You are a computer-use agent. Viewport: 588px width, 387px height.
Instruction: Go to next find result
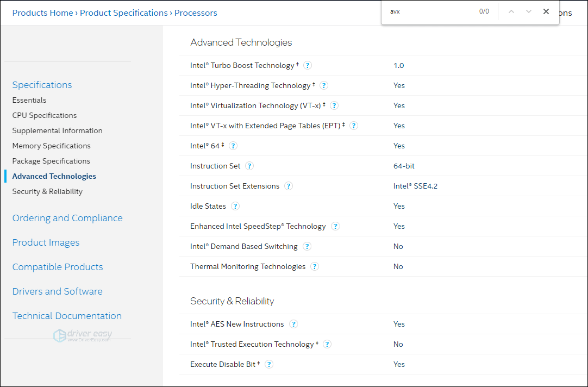[x=529, y=11]
